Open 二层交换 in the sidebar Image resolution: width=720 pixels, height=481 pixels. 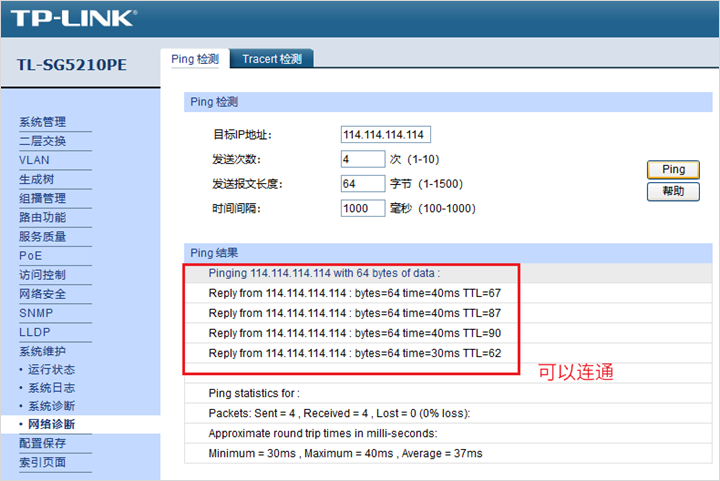coord(42,141)
